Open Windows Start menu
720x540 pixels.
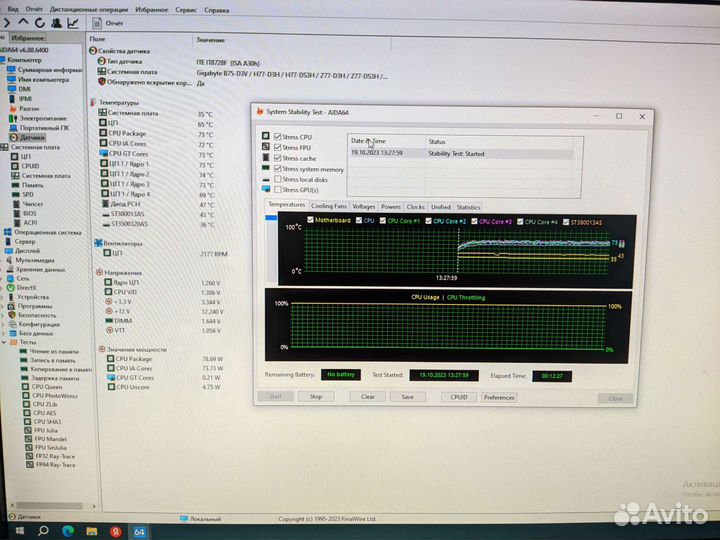pyautogui.click(x=19, y=531)
